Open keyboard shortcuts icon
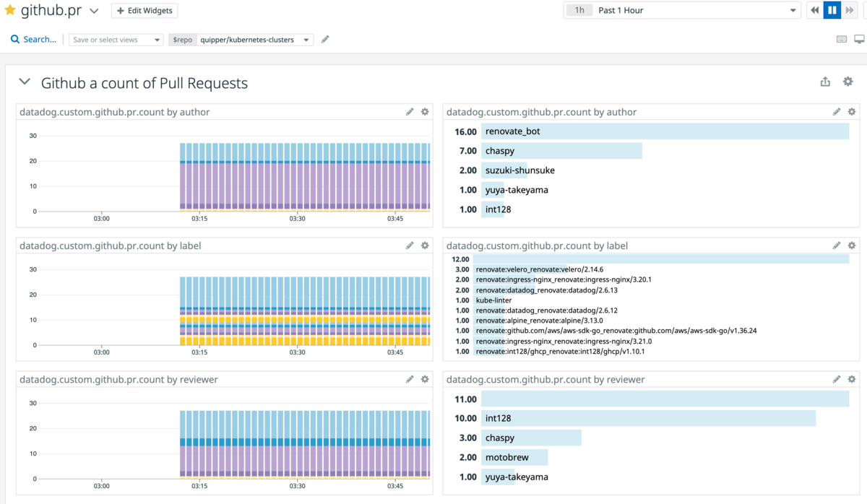The height and width of the screenshot is (504, 867). [x=842, y=40]
